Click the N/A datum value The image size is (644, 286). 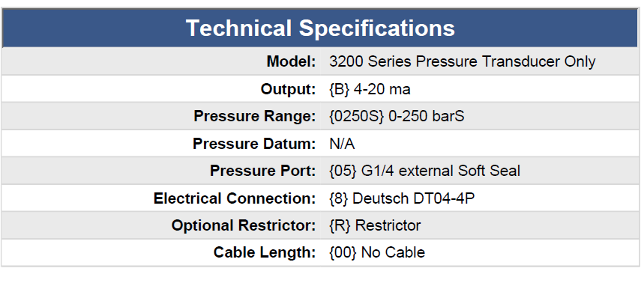pyautogui.click(x=342, y=144)
